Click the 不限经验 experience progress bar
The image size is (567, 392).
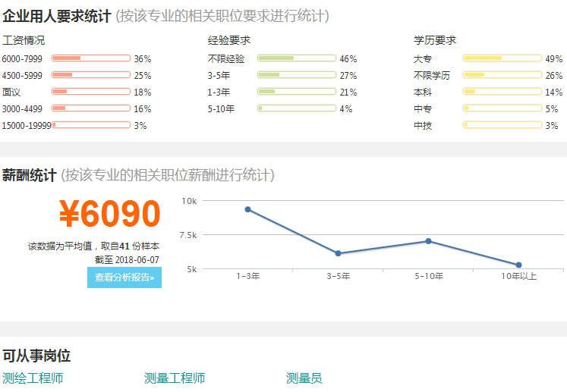pos(297,58)
